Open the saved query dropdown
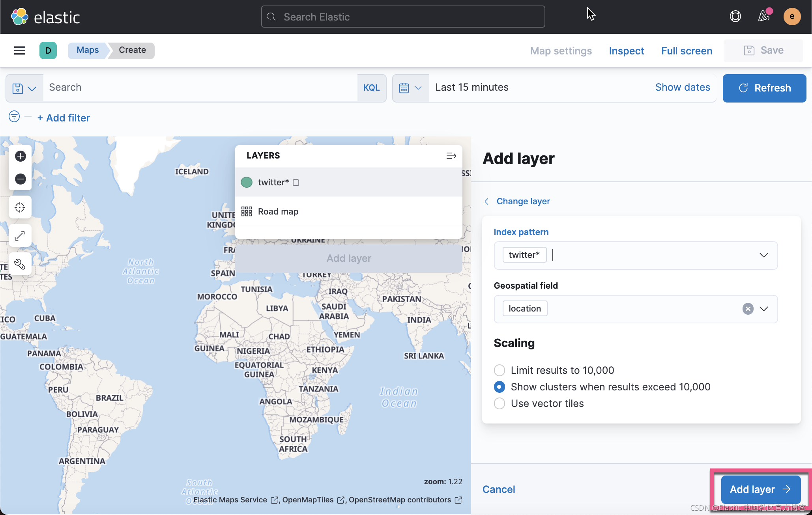Screen dimensions: 812x515 click(x=24, y=88)
